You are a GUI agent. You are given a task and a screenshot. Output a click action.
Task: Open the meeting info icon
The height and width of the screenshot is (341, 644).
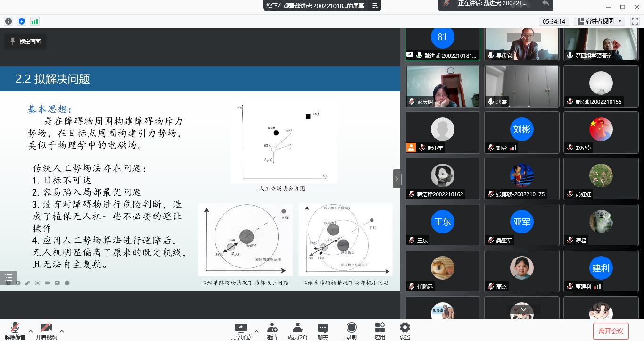(x=8, y=21)
